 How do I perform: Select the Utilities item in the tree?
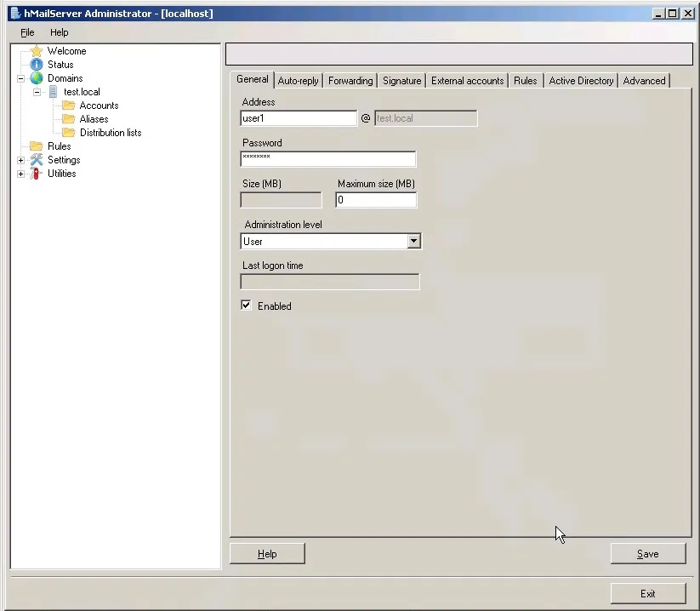point(60,174)
